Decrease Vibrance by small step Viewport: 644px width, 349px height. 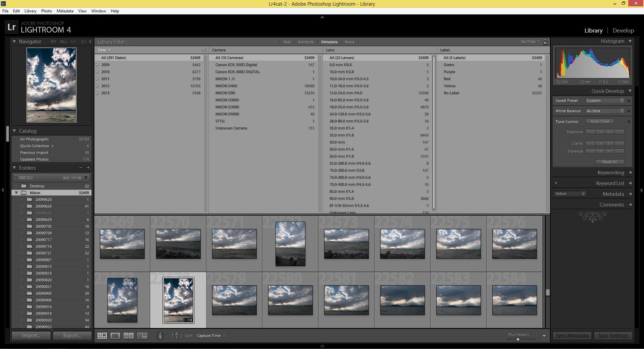[600, 151]
